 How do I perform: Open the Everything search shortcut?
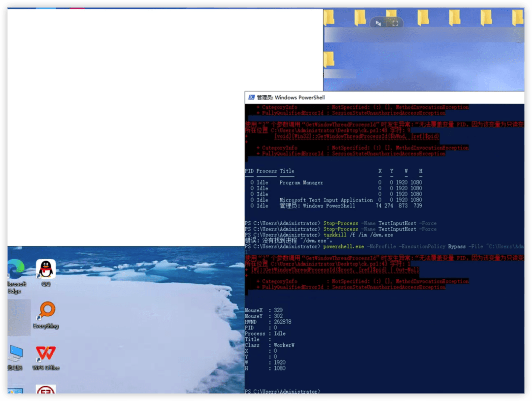tap(46, 315)
